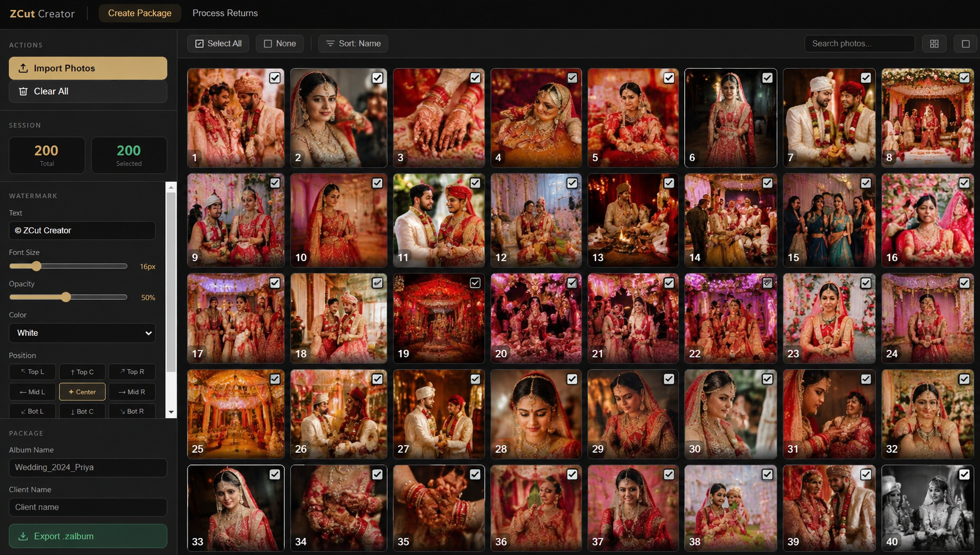
Task: Click Import Photos button
Action: point(88,68)
